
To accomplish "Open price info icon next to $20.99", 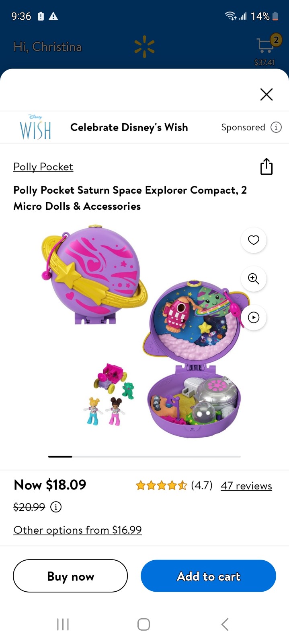I will tap(56, 507).
